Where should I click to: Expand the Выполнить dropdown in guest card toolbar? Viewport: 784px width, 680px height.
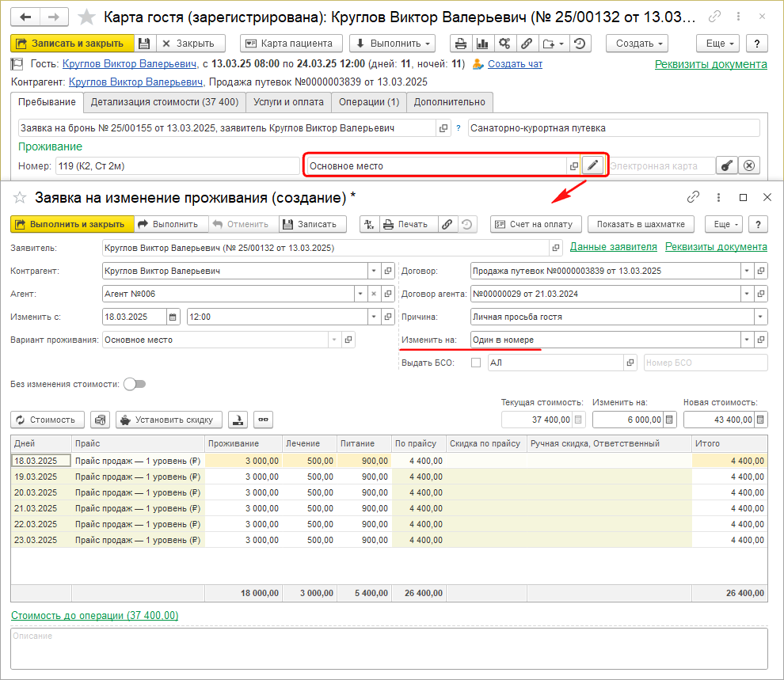[393, 44]
